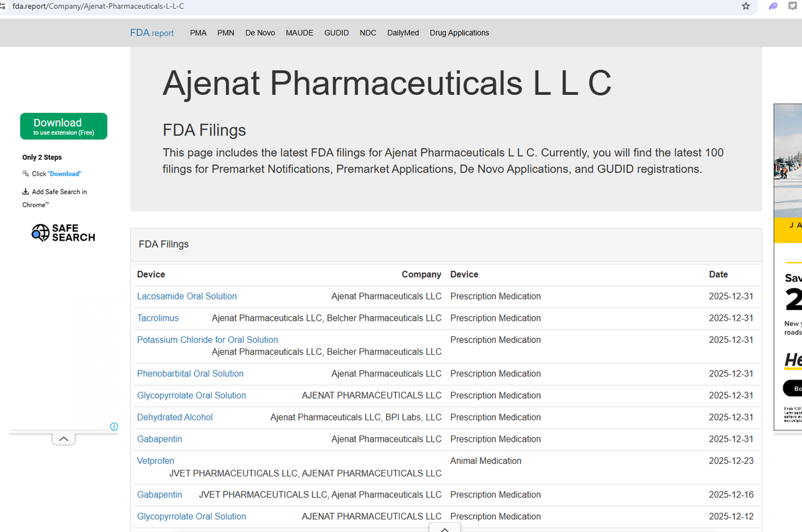This screenshot has width=802, height=532.
Task: Click the first Device column header
Action: 151,275
